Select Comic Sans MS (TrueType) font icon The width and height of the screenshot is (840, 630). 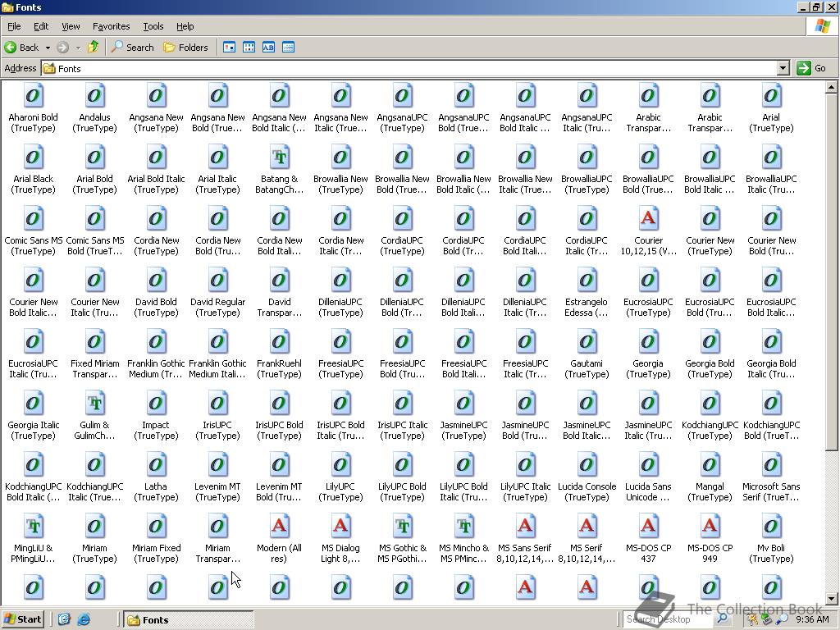(x=33, y=219)
